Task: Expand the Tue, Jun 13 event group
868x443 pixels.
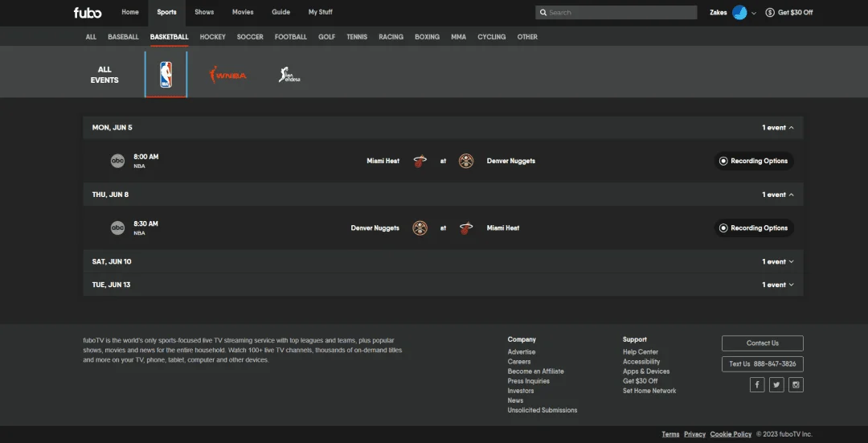Action: [443, 285]
